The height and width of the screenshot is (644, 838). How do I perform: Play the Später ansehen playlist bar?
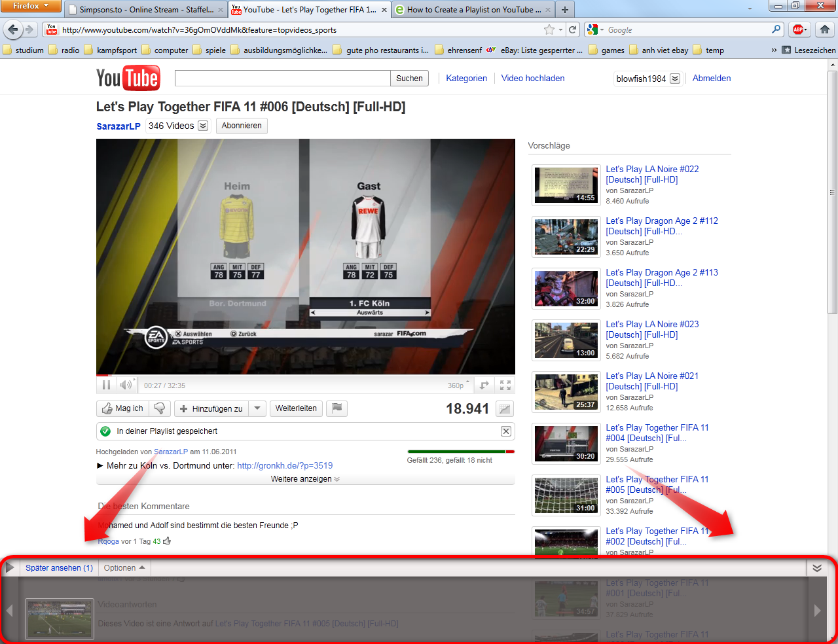tap(10, 568)
